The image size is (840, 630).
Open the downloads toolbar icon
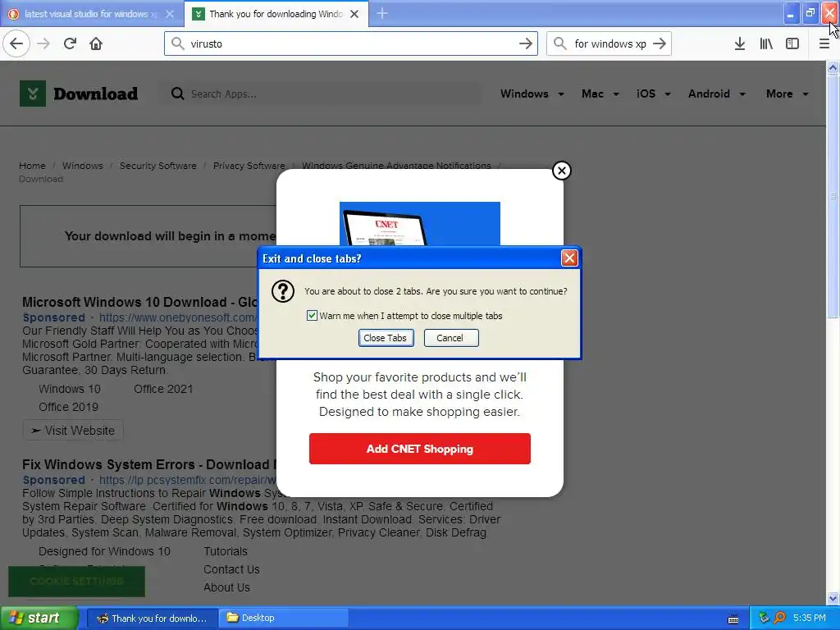click(740, 43)
